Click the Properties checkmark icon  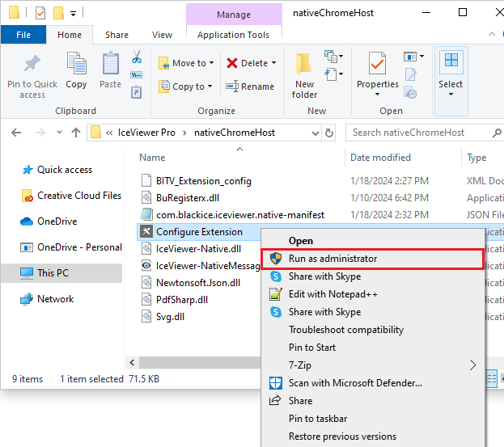click(377, 63)
